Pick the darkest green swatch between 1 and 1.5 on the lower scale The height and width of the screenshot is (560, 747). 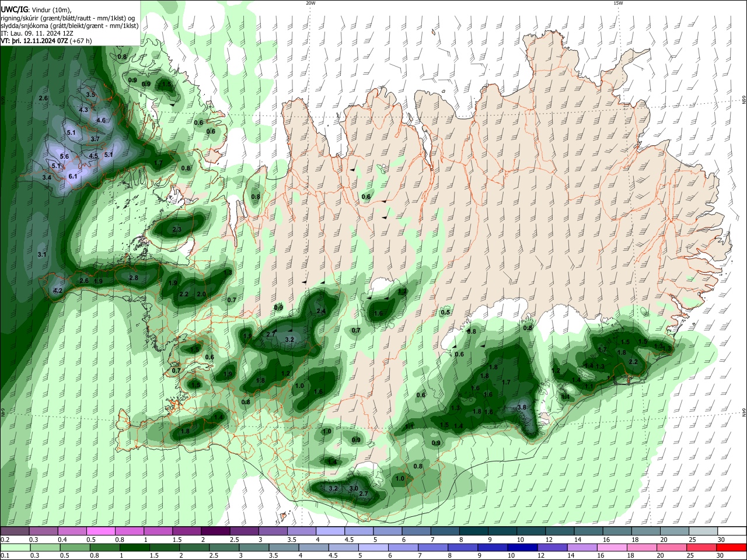tap(135, 547)
